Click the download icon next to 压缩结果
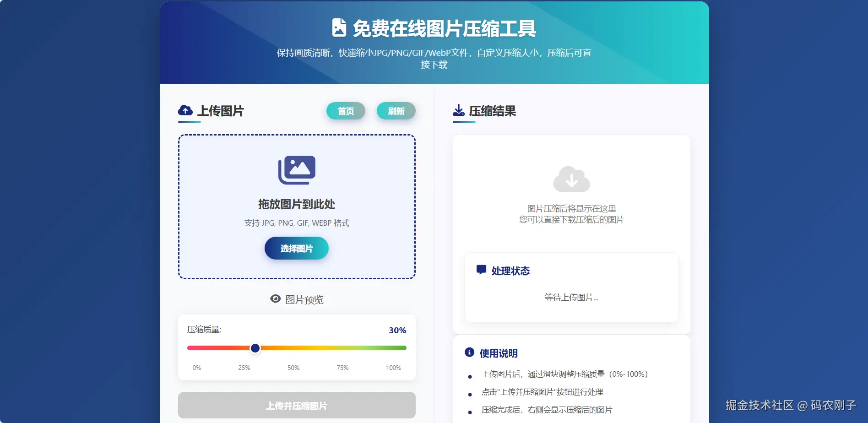The height and width of the screenshot is (423, 868). point(458,110)
